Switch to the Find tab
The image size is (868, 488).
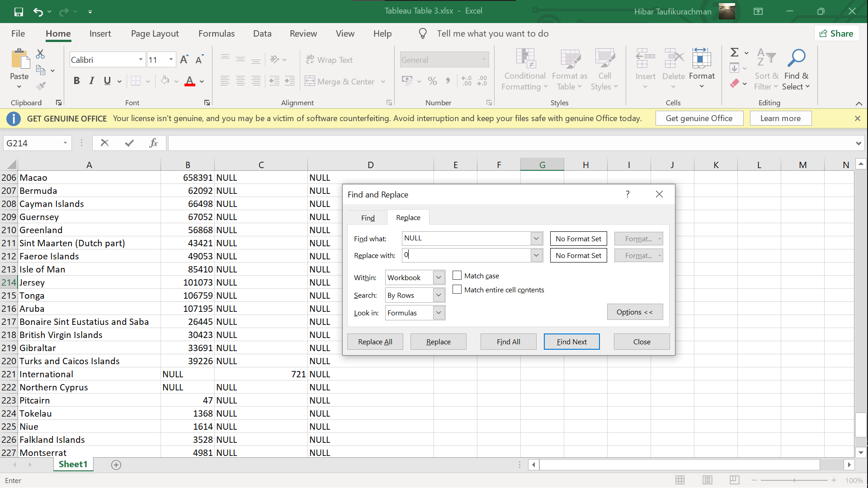click(368, 218)
